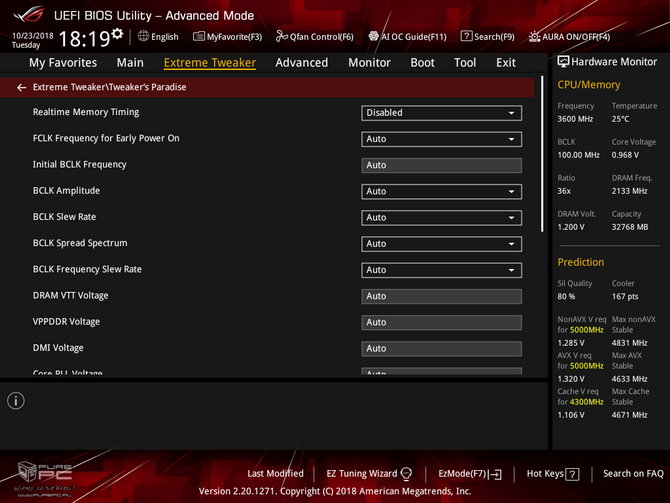Click Last Modified button
The width and height of the screenshot is (670, 503).
(276, 474)
